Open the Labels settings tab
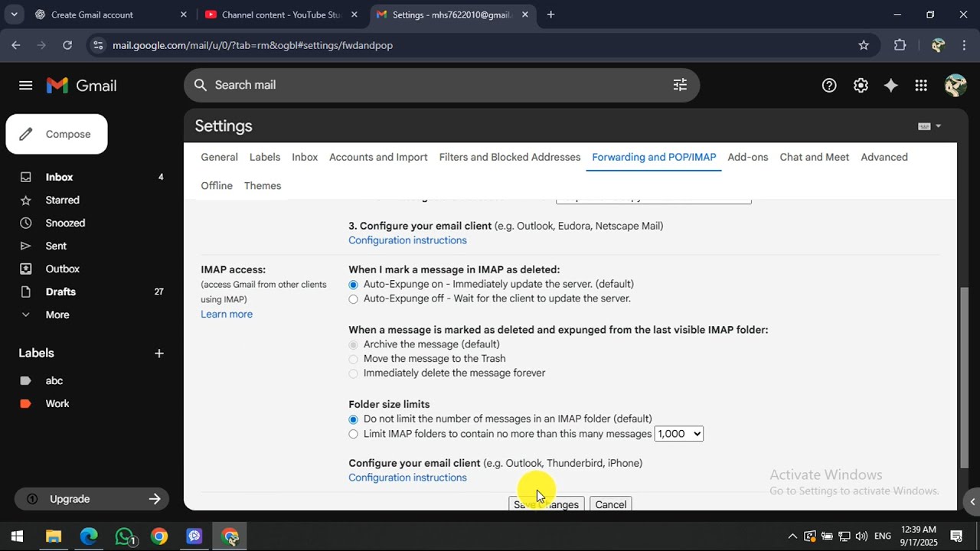The image size is (980, 551). 265,157
